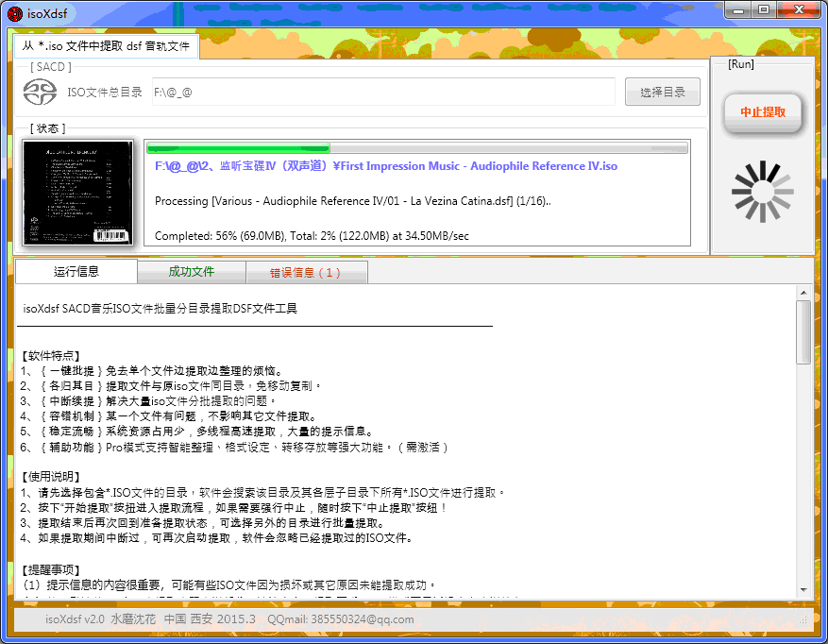
Task: Click the log scrollbar up arrow
Action: (803, 293)
